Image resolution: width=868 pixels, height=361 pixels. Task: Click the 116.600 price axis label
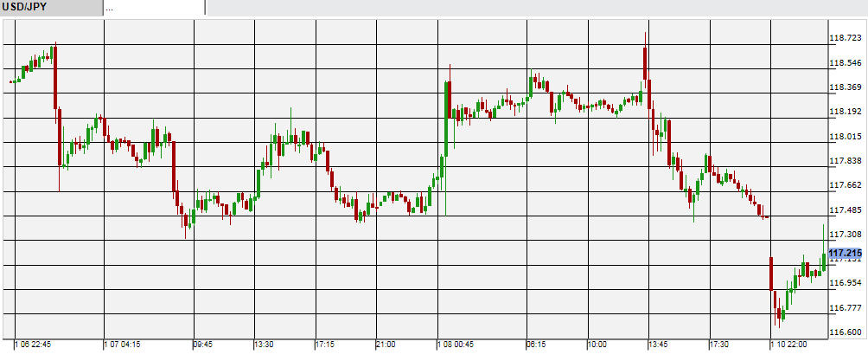[845, 332]
